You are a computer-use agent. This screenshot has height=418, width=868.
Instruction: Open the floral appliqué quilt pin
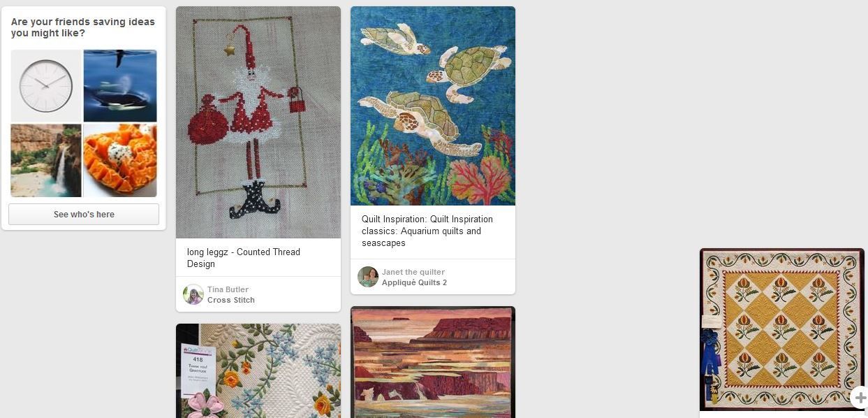[x=258, y=370]
